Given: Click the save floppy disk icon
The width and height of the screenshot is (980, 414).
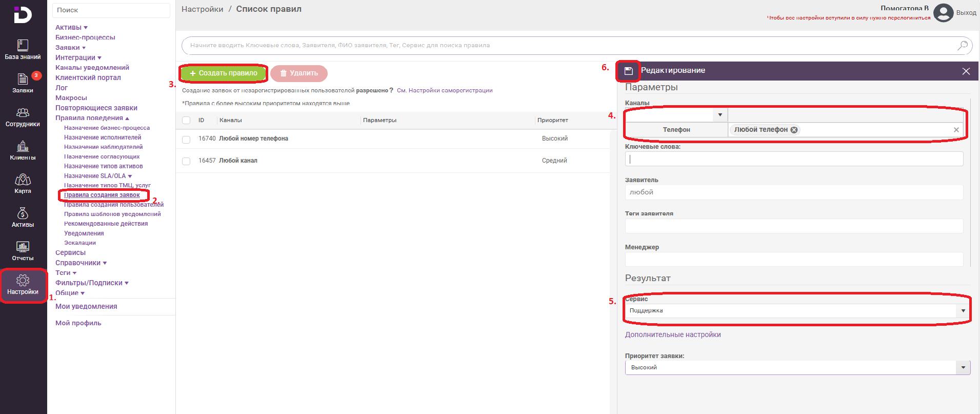Looking at the screenshot, I should pos(628,71).
